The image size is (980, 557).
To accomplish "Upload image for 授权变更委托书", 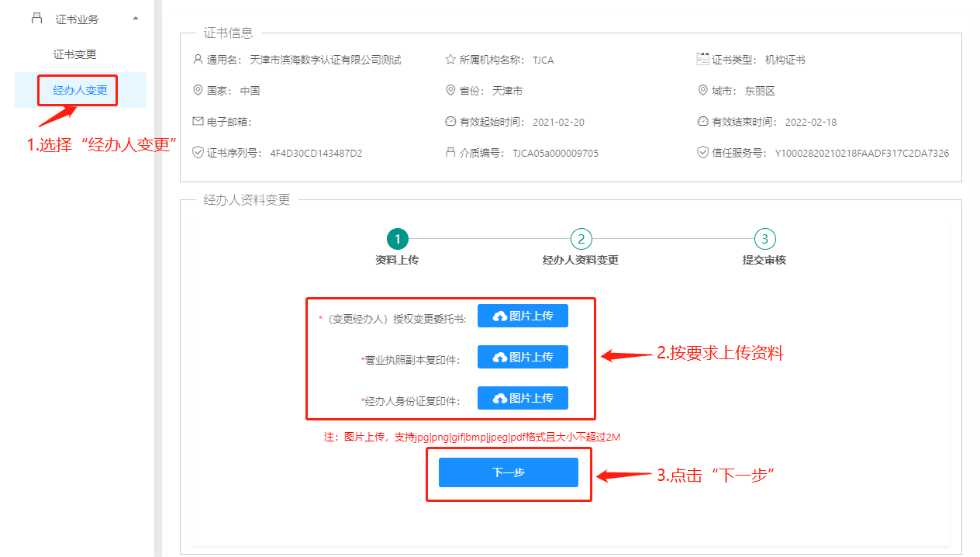I will (523, 316).
